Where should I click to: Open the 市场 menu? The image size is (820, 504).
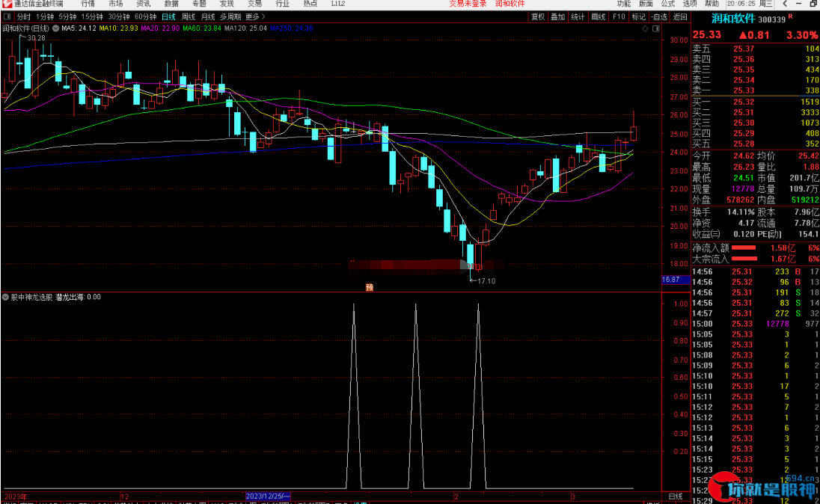[x=115, y=4]
